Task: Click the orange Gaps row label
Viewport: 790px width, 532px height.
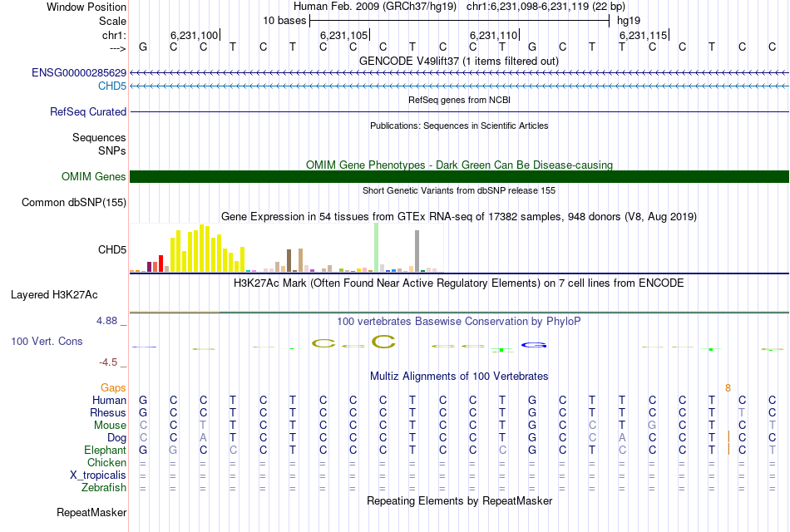Action: (113, 388)
